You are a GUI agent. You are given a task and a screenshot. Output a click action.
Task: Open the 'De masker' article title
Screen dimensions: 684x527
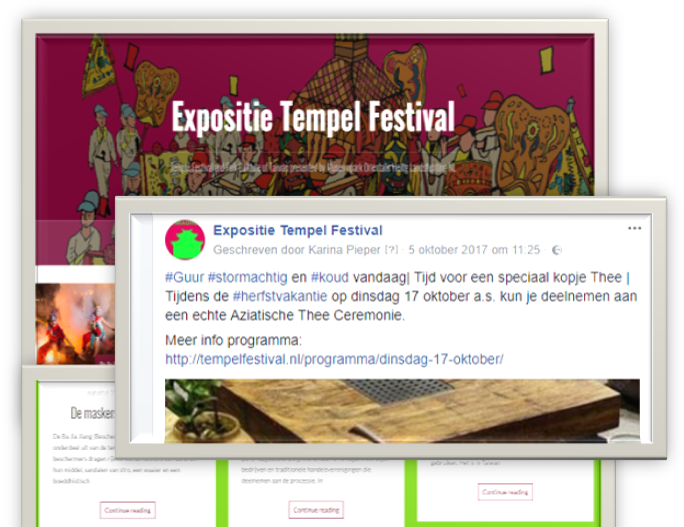pyautogui.click(x=90, y=413)
